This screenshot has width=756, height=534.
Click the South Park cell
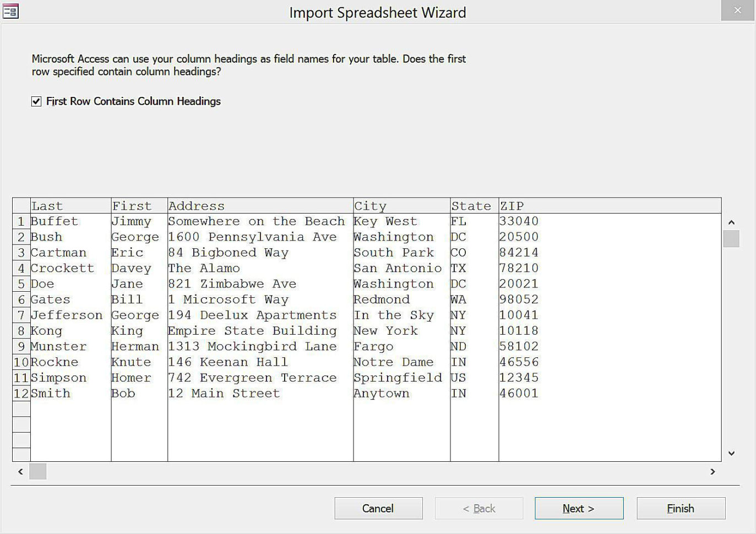tap(401, 253)
